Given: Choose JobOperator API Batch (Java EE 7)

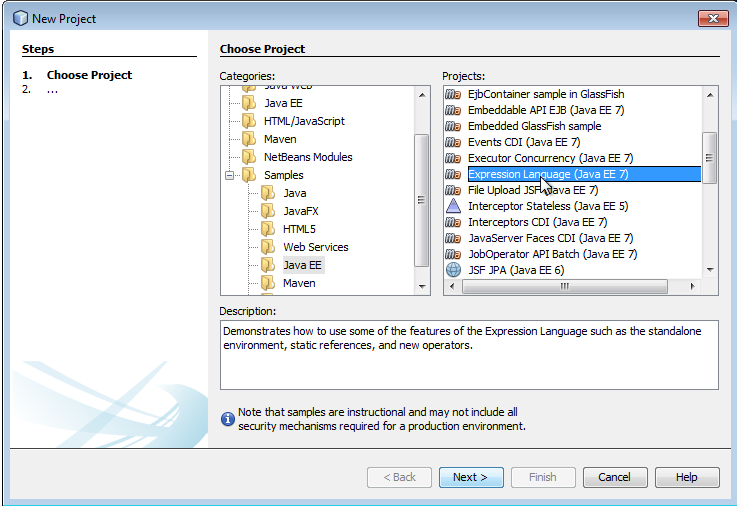Looking at the screenshot, I should pyautogui.click(x=552, y=254).
